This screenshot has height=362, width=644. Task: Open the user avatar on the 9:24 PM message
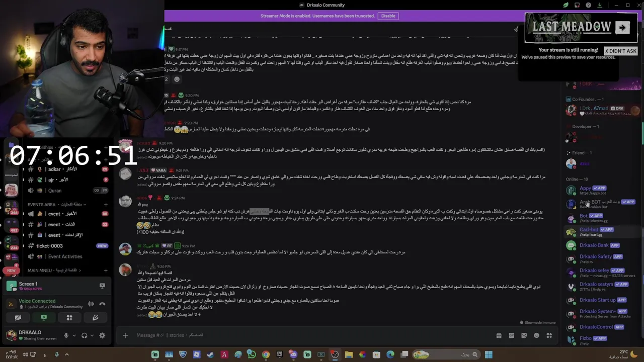point(125,201)
